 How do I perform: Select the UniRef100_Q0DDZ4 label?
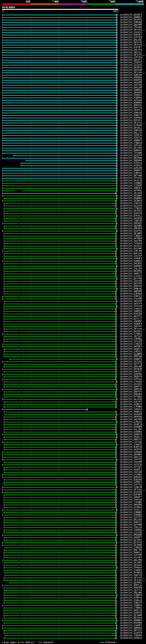pos(131,95)
